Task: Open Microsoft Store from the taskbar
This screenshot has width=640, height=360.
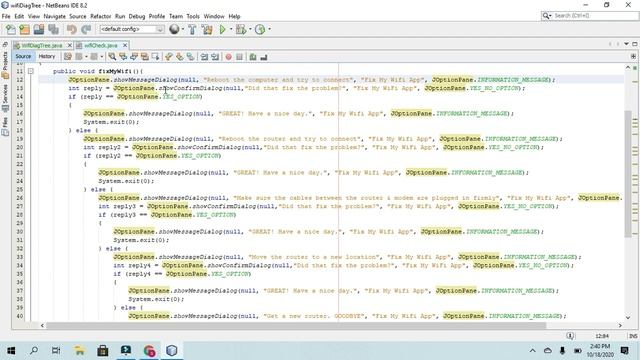Action: pos(102,350)
